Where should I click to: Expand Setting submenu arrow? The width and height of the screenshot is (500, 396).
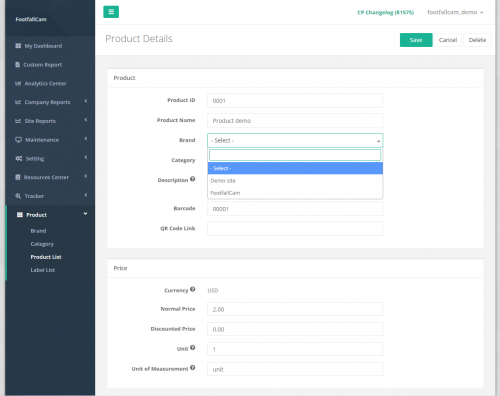[x=86, y=157]
